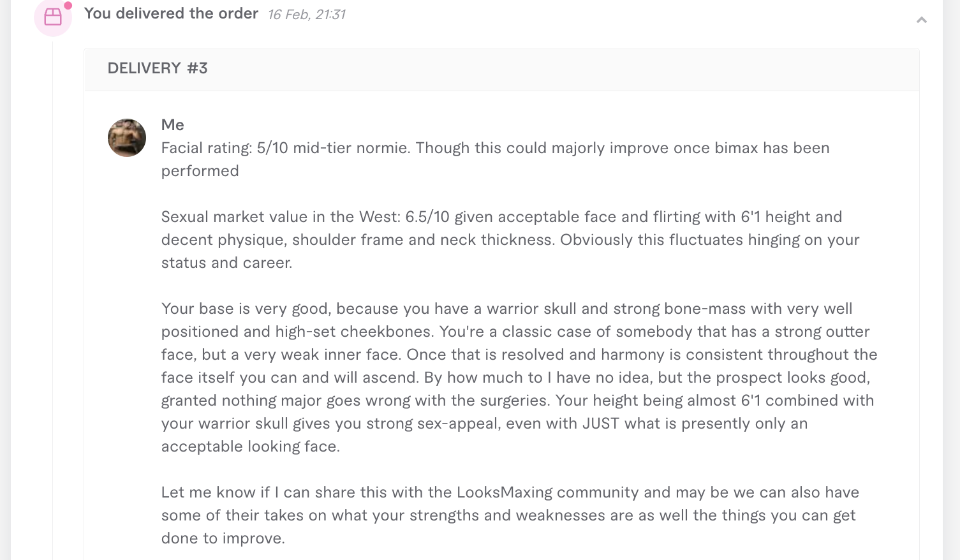Image resolution: width=960 pixels, height=560 pixels.
Task: Click the paragraph starting "Sexual market value"
Action: (x=510, y=240)
